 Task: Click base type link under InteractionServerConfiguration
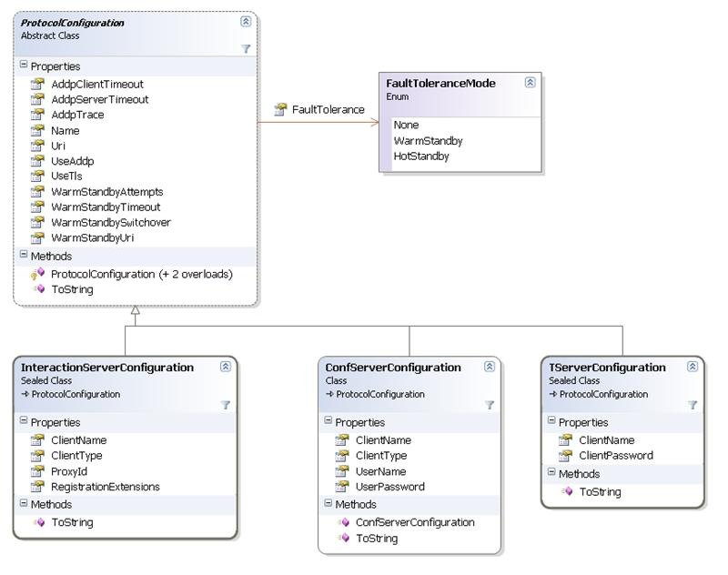point(76,394)
